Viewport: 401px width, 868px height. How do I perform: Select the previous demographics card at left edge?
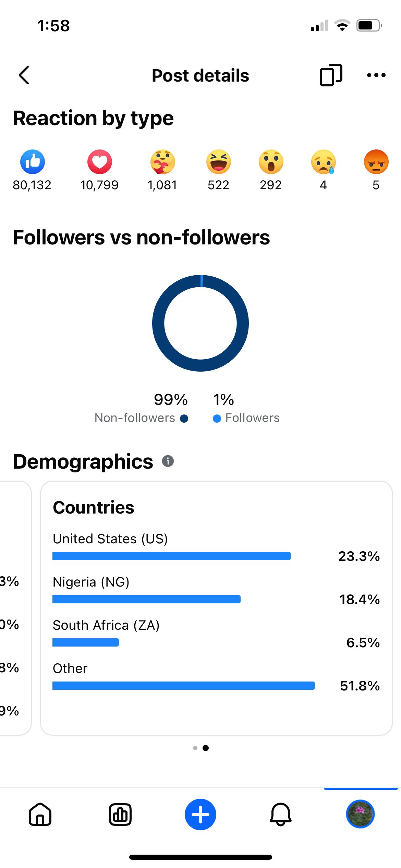coord(15,608)
